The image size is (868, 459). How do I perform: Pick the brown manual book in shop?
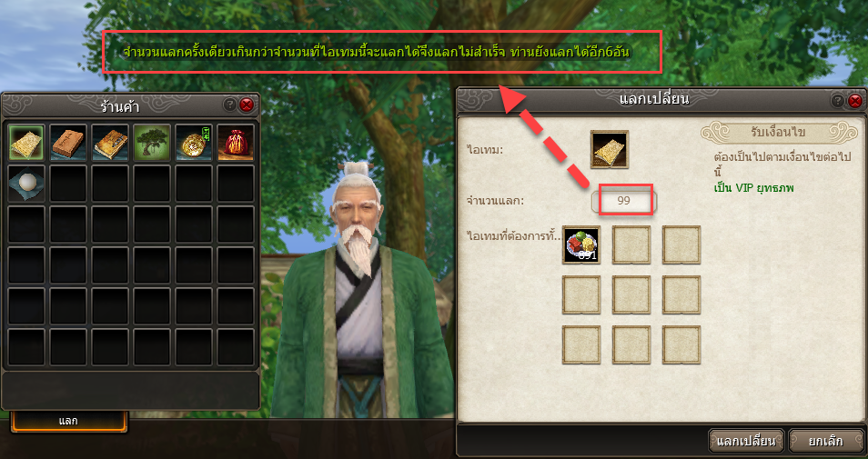(x=110, y=142)
